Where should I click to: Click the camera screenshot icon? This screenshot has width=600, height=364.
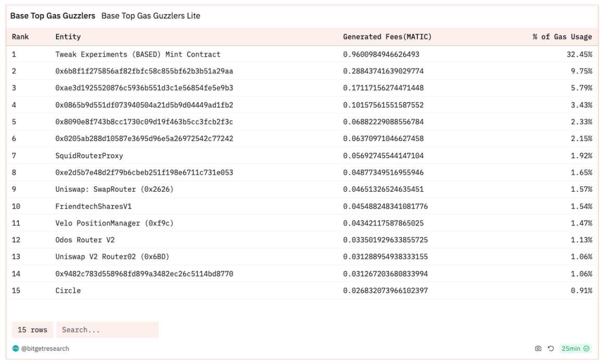(538, 348)
